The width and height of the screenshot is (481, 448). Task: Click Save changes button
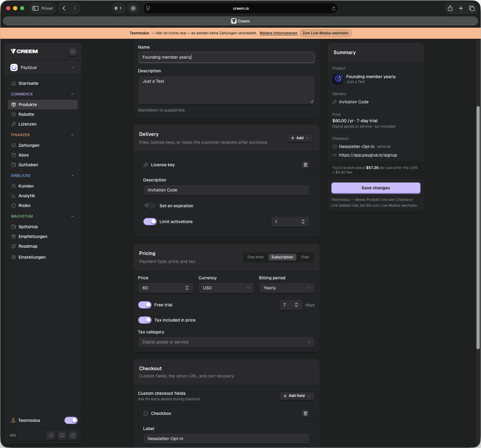[376, 188]
